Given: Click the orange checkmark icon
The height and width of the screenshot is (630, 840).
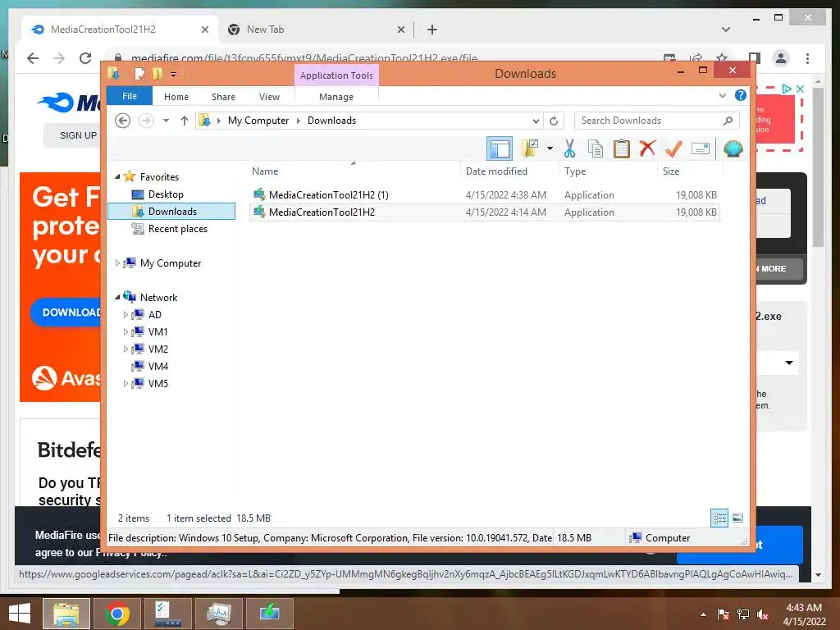Looking at the screenshot, I should point(674,148).
